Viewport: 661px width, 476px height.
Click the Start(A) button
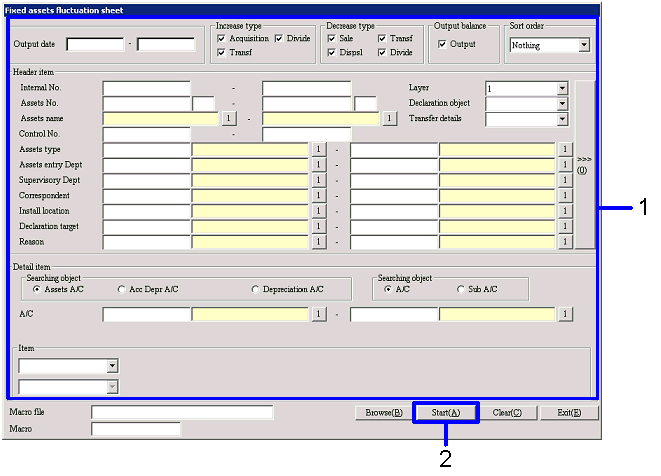(x=446, y=413)
